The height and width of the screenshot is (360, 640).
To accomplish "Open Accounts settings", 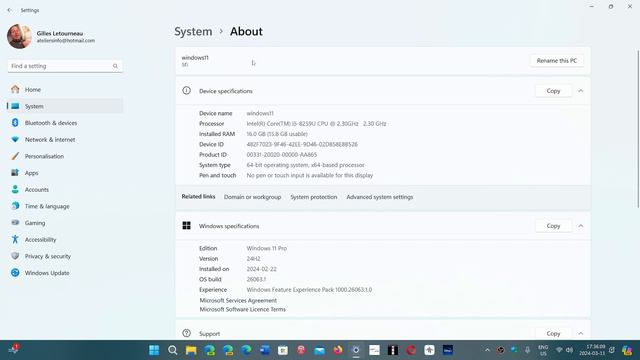I will (x=64, y=190).
